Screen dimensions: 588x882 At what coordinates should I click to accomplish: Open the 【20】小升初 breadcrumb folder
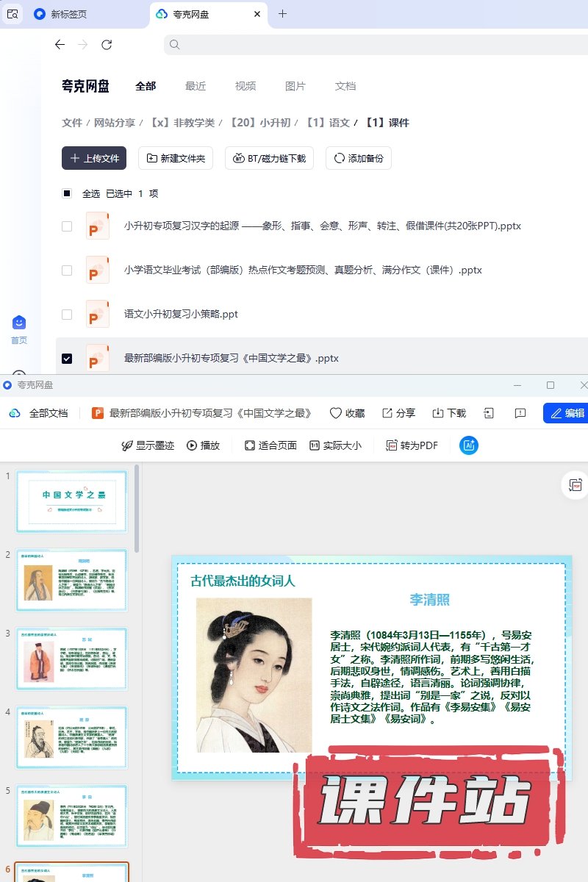pos(260,123)
